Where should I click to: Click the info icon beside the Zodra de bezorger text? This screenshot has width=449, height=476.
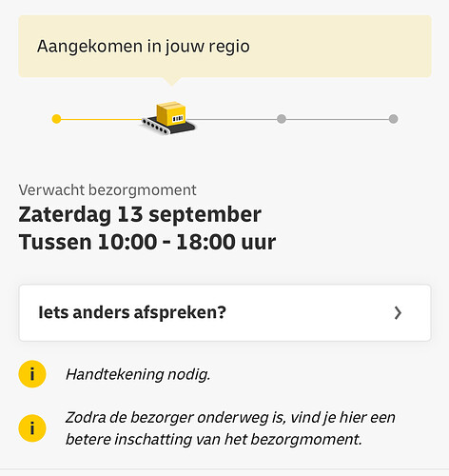pos(32,428)
